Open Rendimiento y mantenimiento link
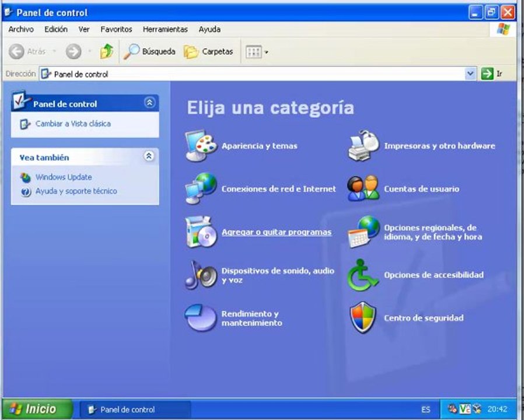The width and height of the screenshot is (524, 420). [251, 318]
